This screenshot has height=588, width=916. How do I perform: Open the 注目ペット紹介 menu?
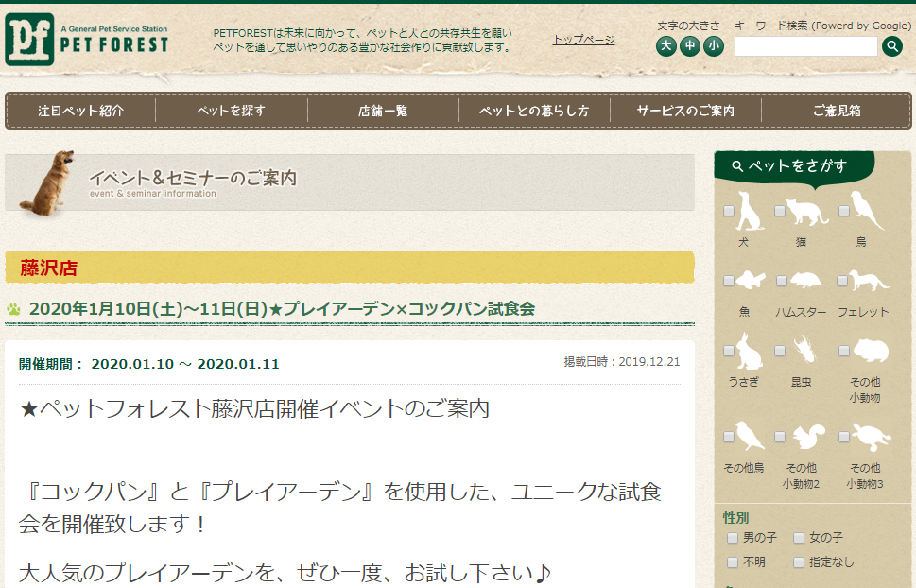pyautogui.click(x=81, y=111)
